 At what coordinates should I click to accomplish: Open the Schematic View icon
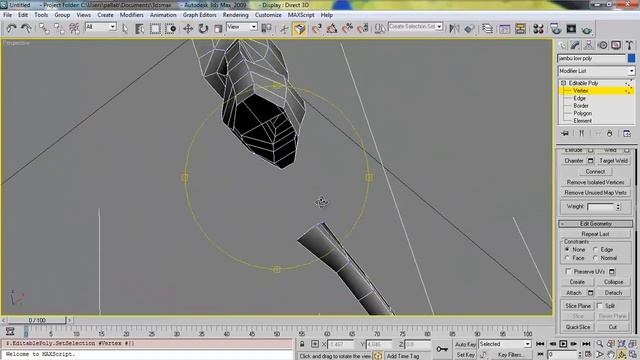[x=520, y=28]
